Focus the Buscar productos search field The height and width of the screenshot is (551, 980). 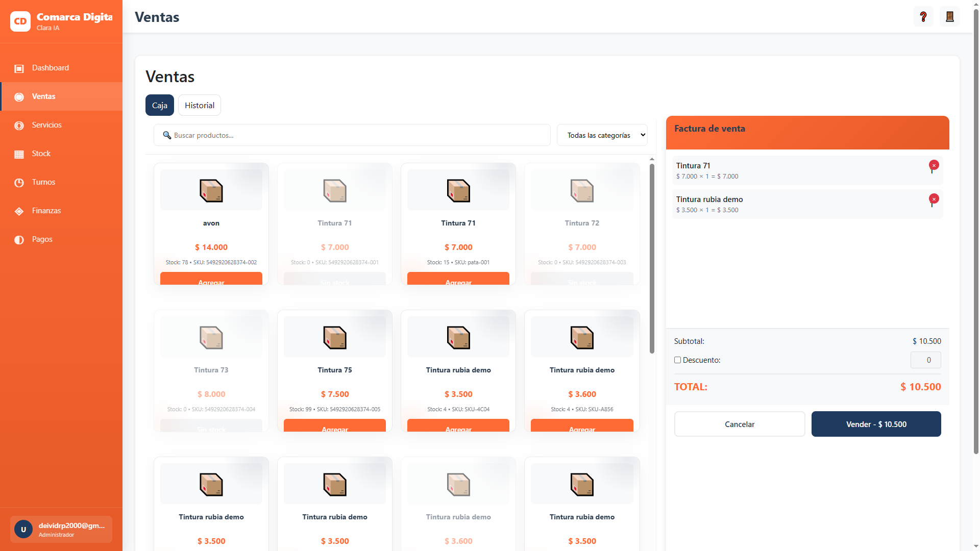(352, 135)
